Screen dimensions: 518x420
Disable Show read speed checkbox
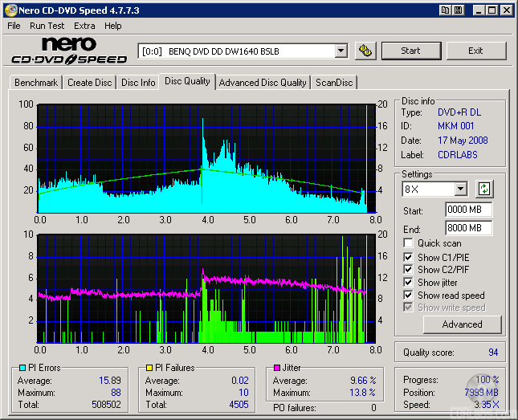409,296
